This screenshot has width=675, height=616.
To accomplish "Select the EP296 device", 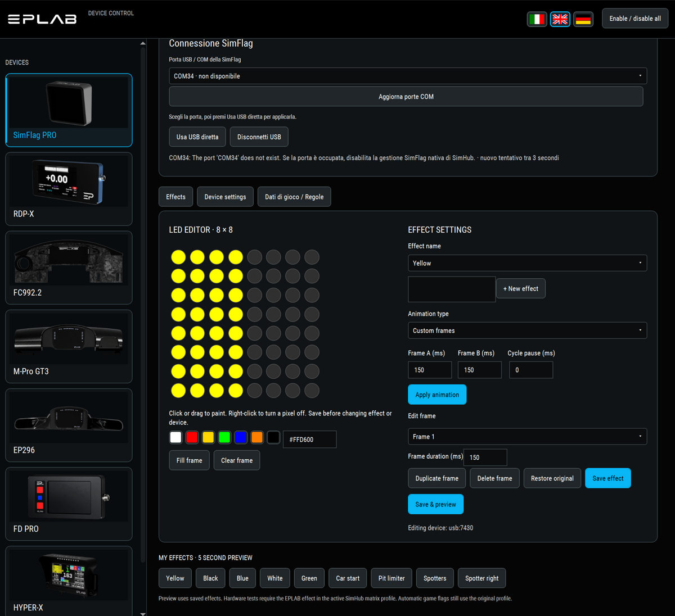I will 69,425.
